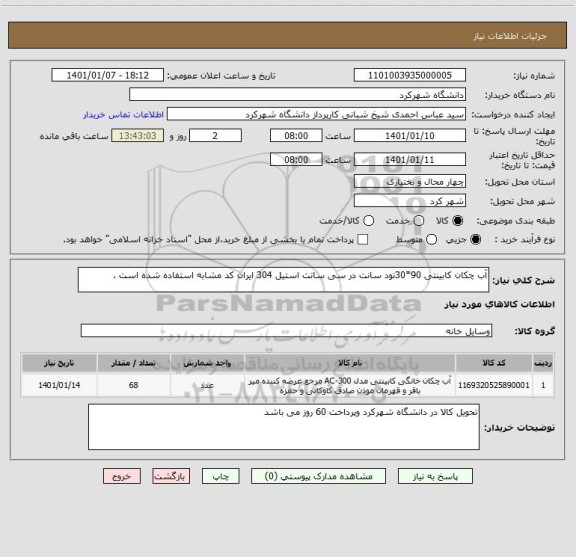
Task: Select the خدمت radio button
Action: click(x=419, y=221)
